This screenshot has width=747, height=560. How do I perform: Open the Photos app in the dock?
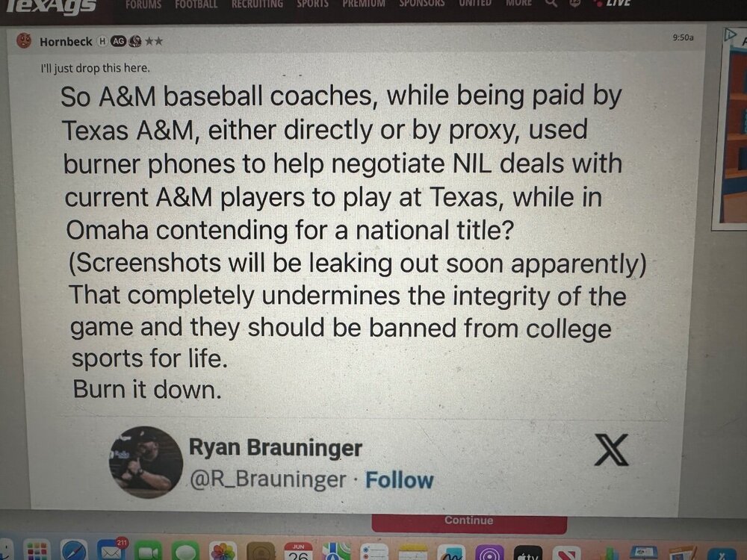(223, 551)
